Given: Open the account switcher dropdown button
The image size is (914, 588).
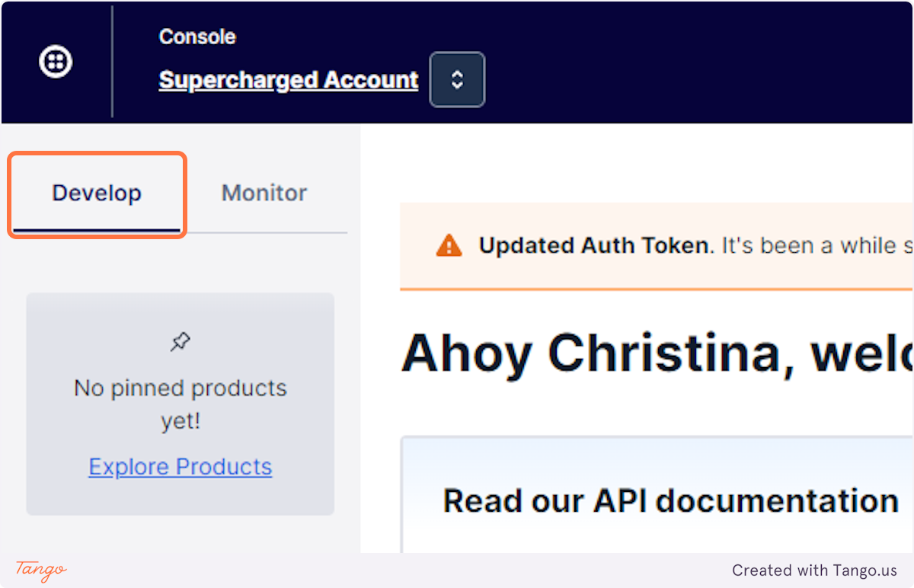Looking at the screenshot, I should click(457, 79).
